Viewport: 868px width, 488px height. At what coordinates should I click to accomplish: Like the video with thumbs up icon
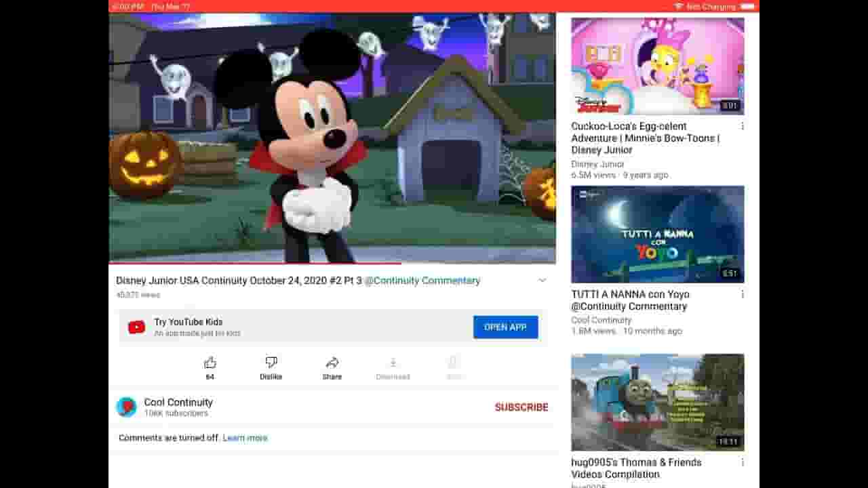(210, 363)
